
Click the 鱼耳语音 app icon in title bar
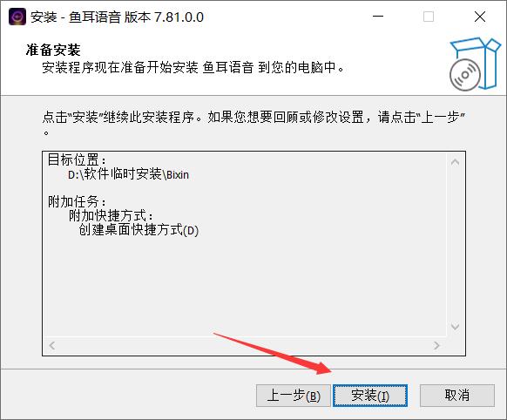coord(17,17)
